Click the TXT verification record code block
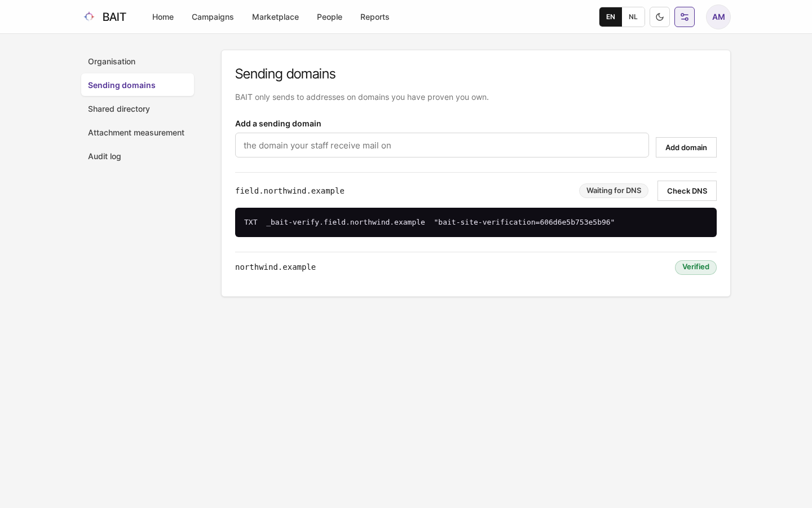The height and width of the screenshot is (508, 812). pos(476,222)
